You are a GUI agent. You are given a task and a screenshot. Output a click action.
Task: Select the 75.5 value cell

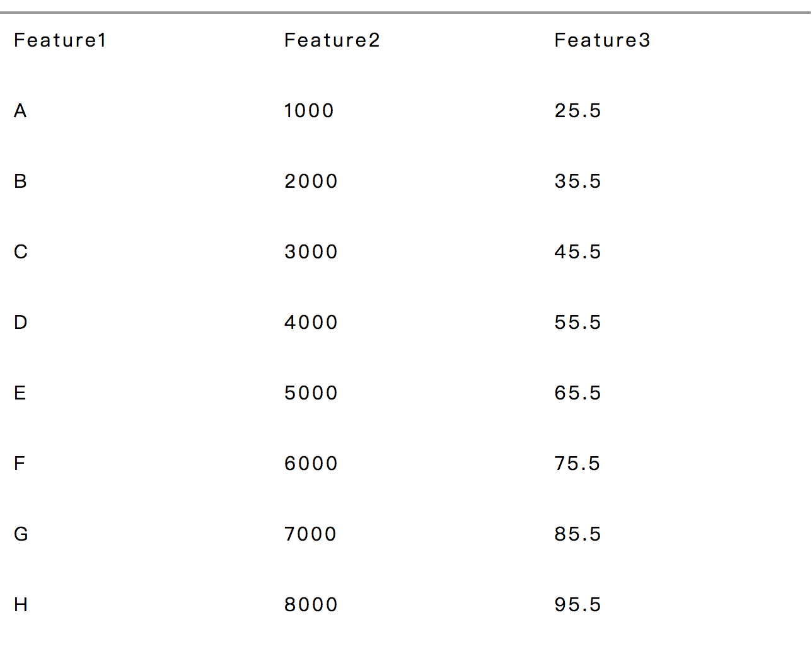click(x=577, y=464)
